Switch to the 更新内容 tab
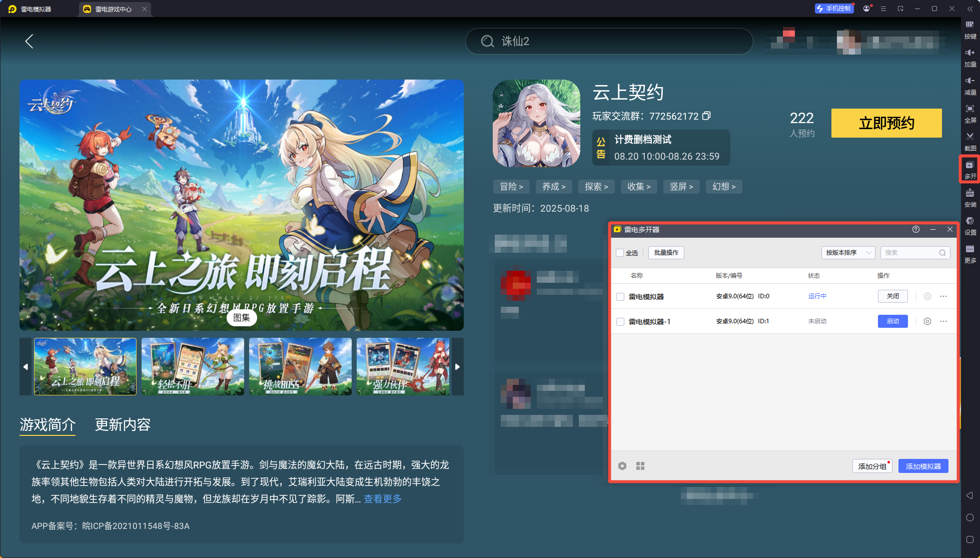This screenshot has width=980, height=558. pyautogui.click(x=123, y=425)
